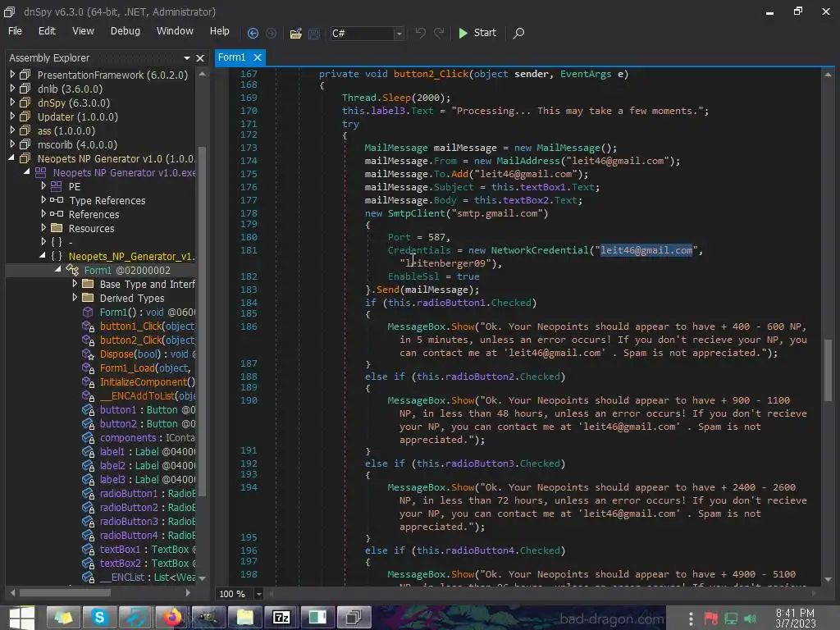Image resolution: width=840 pixels, height=630 pixels.
Task: Open the C# language dropdown
Action: tap(399, 33)
